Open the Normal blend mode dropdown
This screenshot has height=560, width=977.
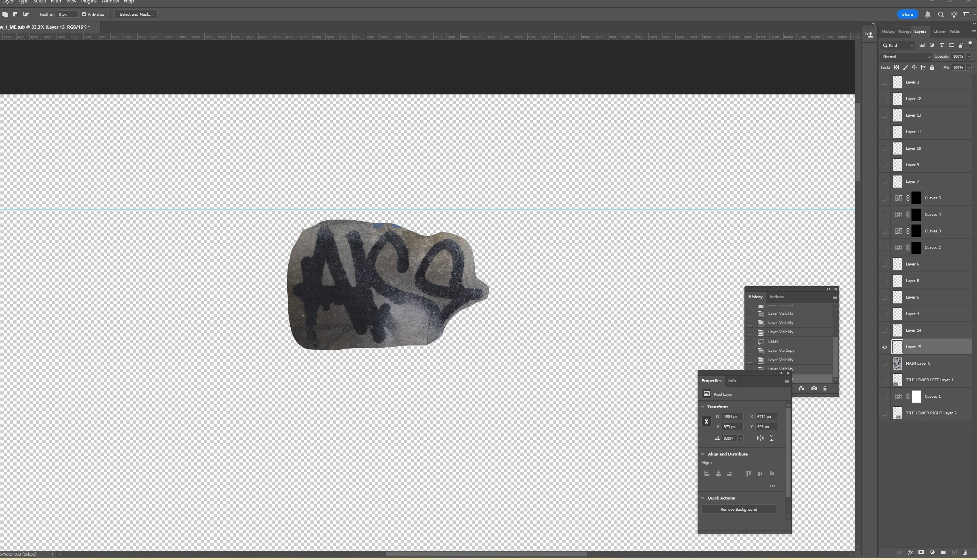pos(906,57)
